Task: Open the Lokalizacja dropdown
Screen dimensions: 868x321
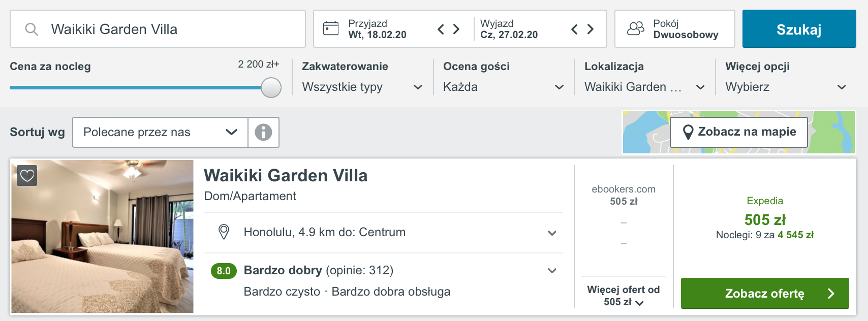Action: pos(645,87)
